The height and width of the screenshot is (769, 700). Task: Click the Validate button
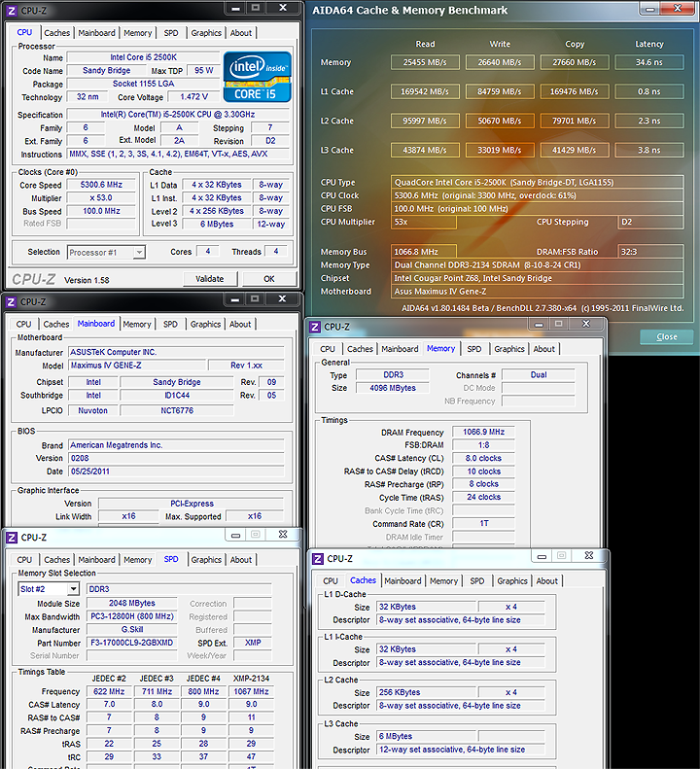pos(209,279)
